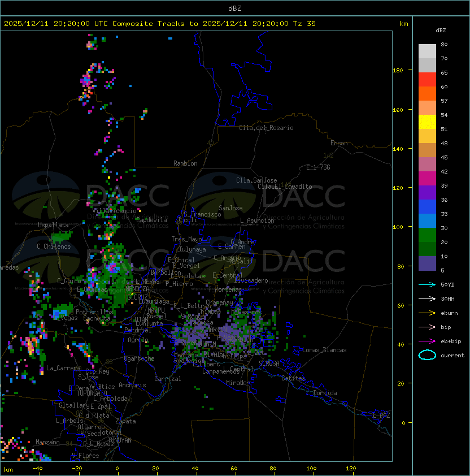Click the Carrizal map label

[x=167, y=379]
